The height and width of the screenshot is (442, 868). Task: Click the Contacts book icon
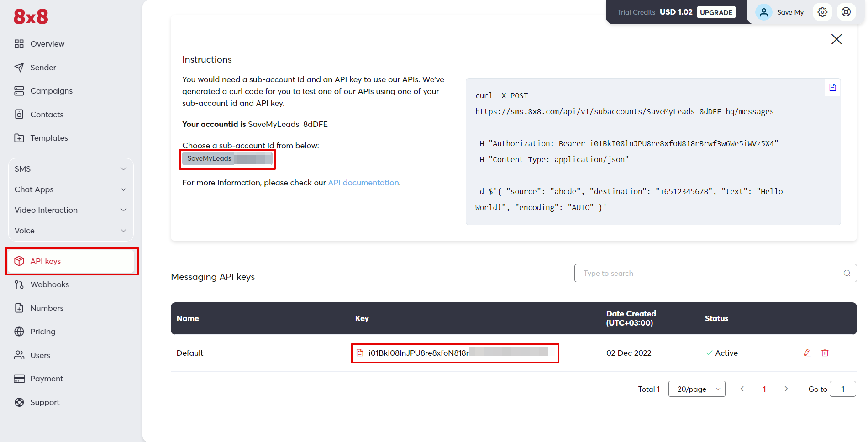point(19,114)
